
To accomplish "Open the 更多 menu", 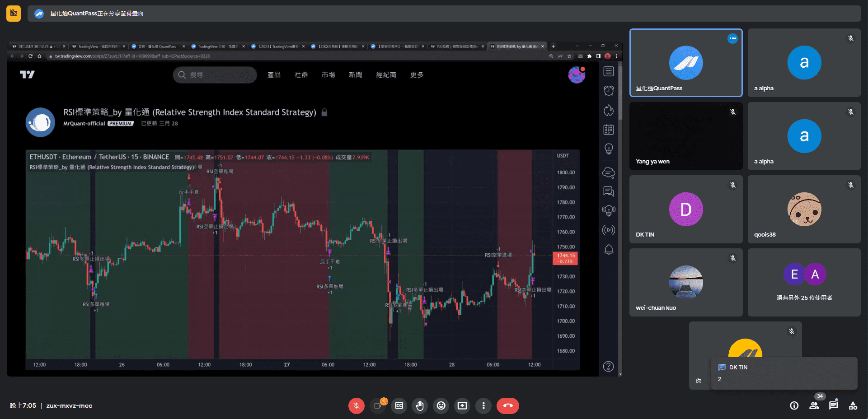I will (x=417, y=75).
